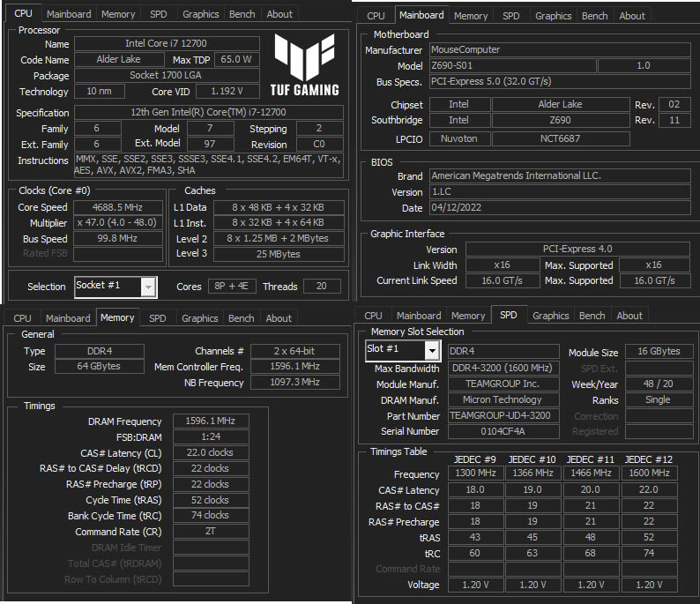The height and width of the screenshot is (604, 700).
Task: Click Command Rate value '2T'
Action: coord(211,531)
